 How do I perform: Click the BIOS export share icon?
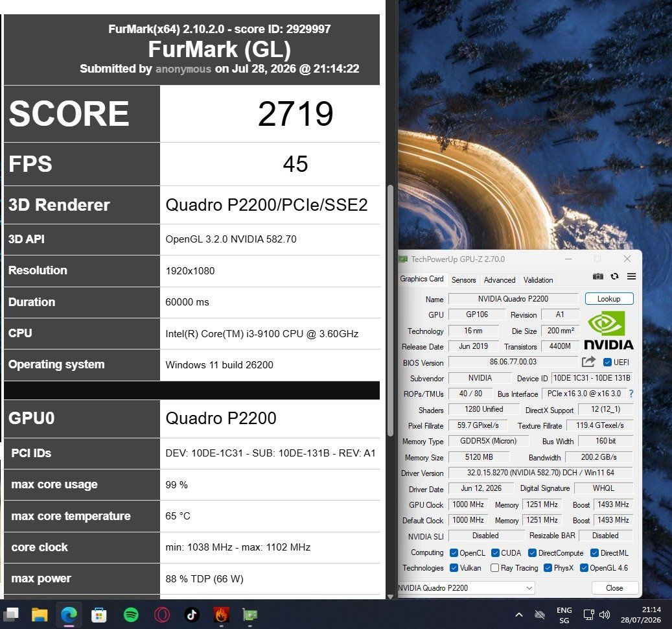[588, 362]
